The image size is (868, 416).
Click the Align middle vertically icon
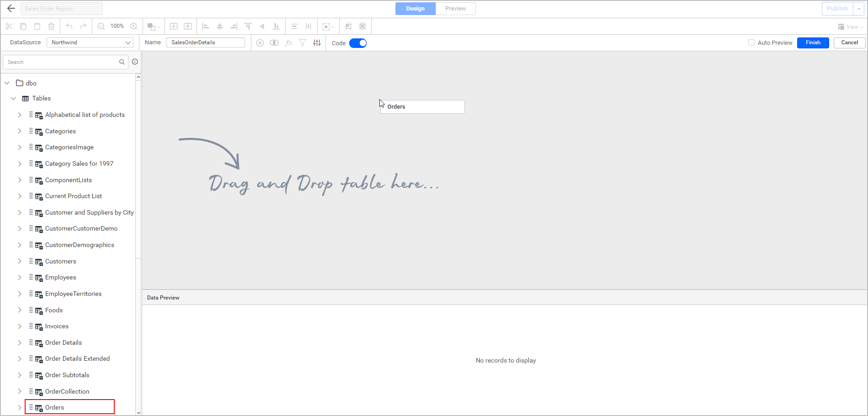(262, 26)
